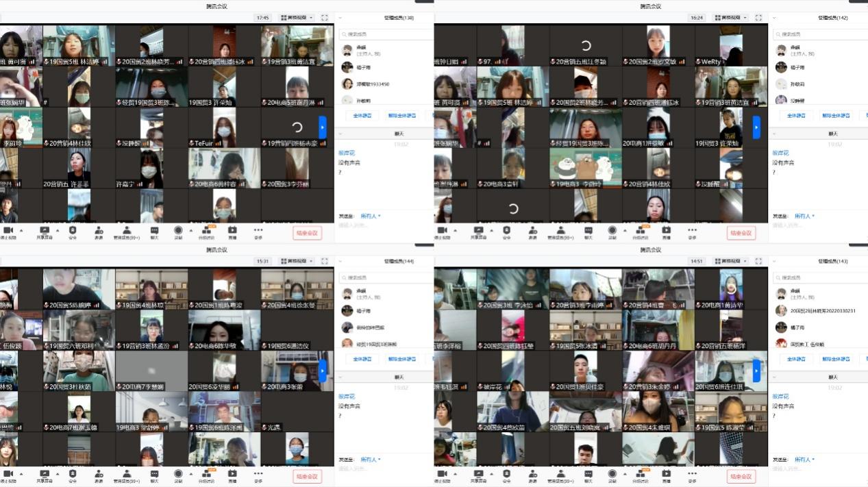Toggle manage members panel in top-right meeting
The width and height of the screenshot is (868, 487).
(560, 230)
